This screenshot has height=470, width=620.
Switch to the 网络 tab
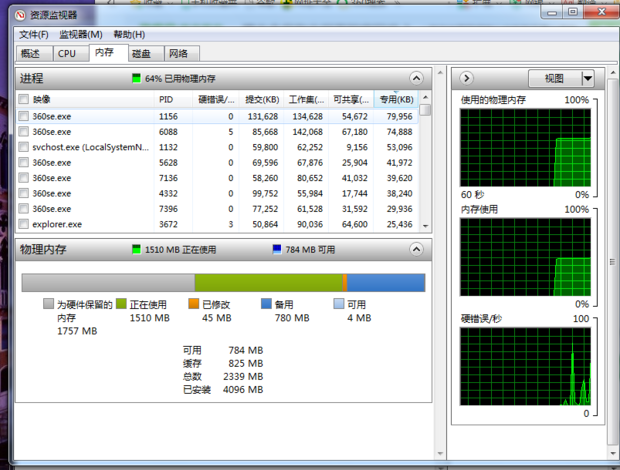182,53
